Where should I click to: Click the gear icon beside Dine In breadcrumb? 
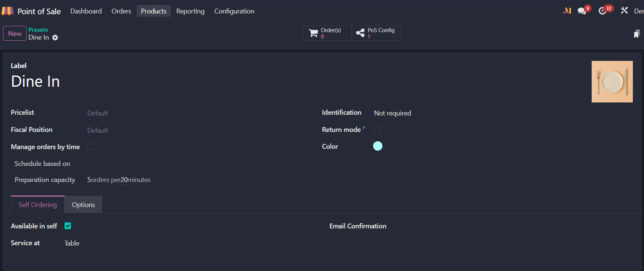coord(55,37)
